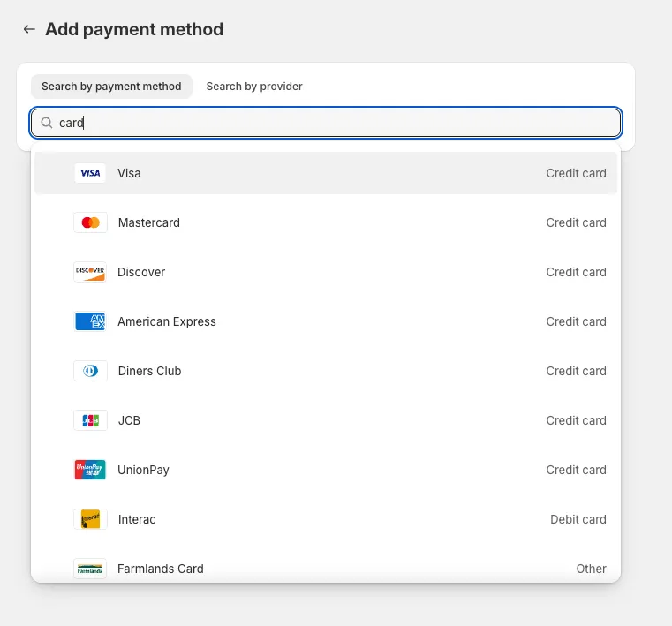Viewport: 672px width, 626px height.
Task: Switch to Search by payment method tab
Action: (x=111, y=87)
